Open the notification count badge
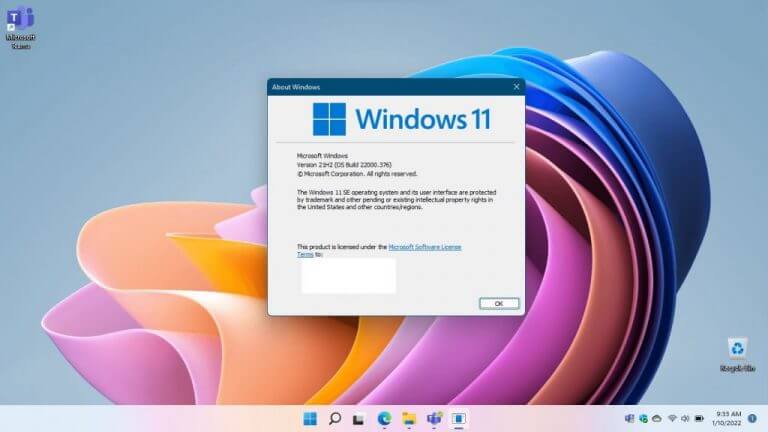Viewport: 768px width, 432px height. coord(752,419)
